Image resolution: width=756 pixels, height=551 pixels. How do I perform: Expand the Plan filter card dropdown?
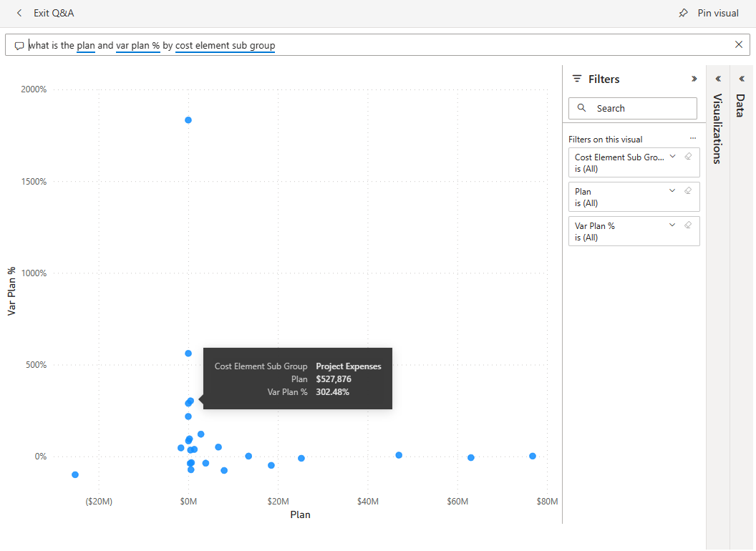pyautogui.click(x=672, y=190)
